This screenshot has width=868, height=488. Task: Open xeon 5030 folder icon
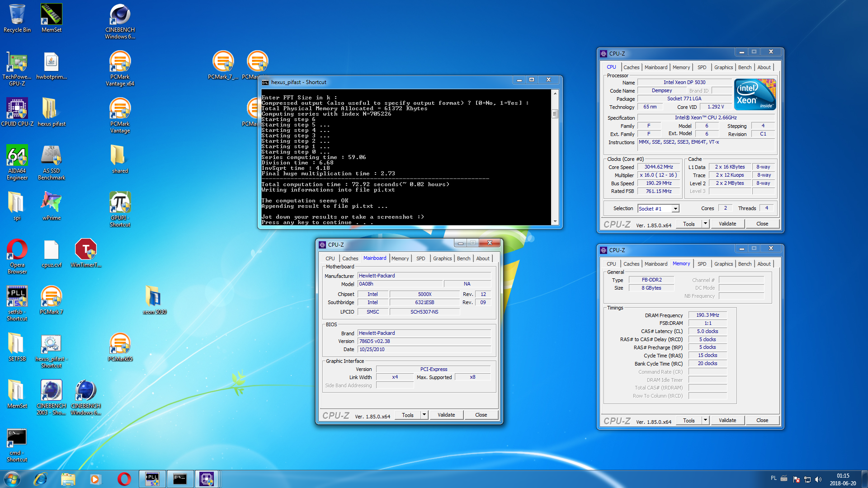154,300
